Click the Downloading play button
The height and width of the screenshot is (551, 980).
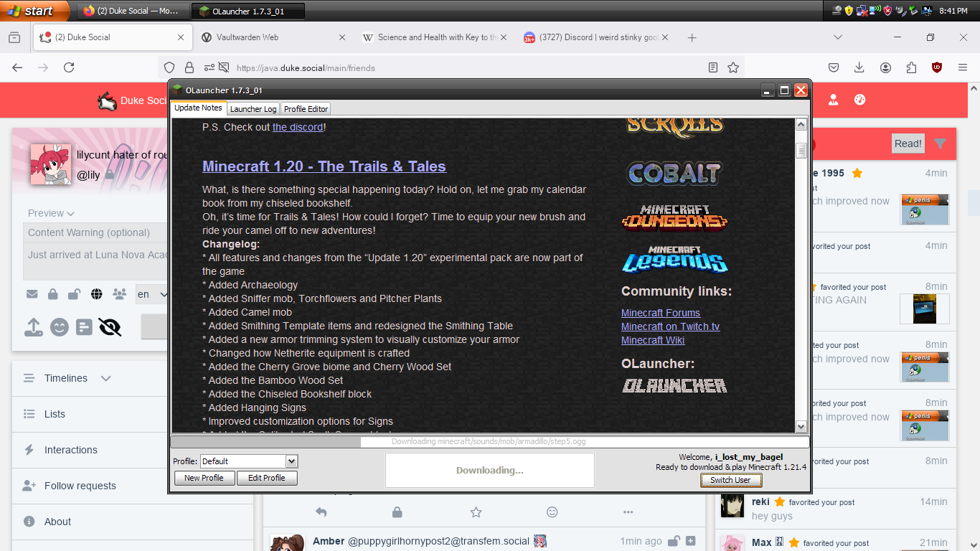click(490, 471)
